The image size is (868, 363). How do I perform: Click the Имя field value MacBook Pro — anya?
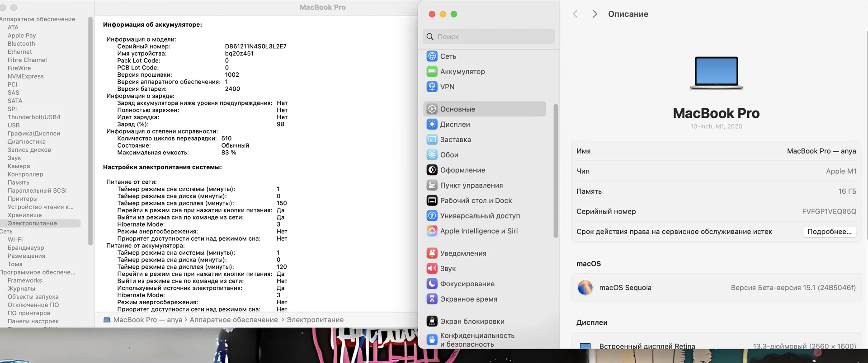821,151
